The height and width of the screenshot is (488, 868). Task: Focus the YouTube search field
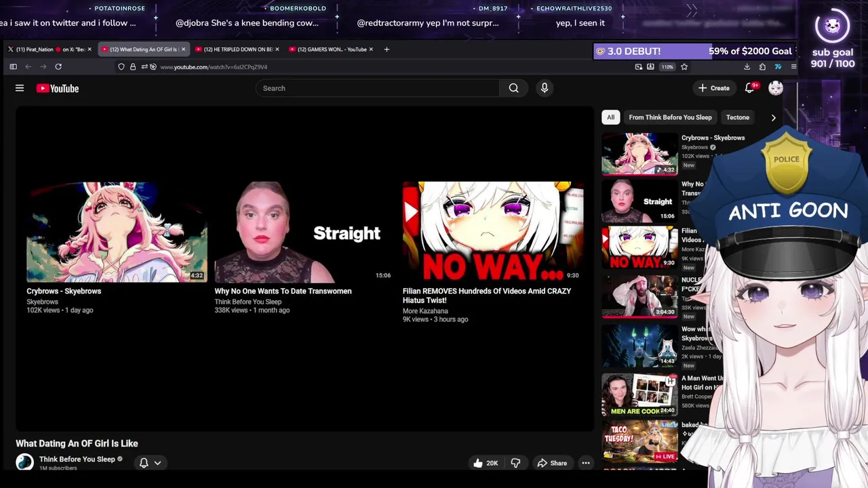(x=377, y=88)
